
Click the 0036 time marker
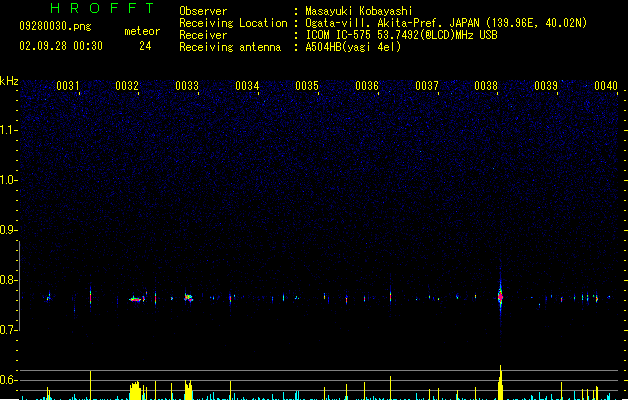367,86
